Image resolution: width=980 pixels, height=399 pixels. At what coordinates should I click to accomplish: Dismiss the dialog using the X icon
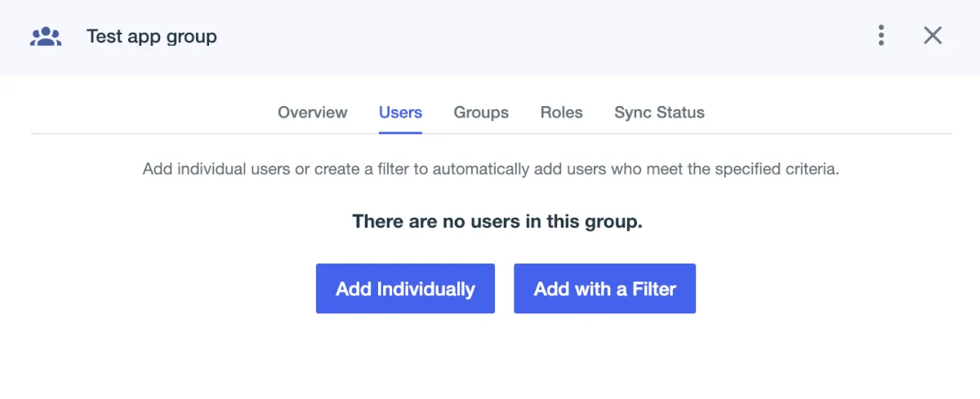point(933,36)
